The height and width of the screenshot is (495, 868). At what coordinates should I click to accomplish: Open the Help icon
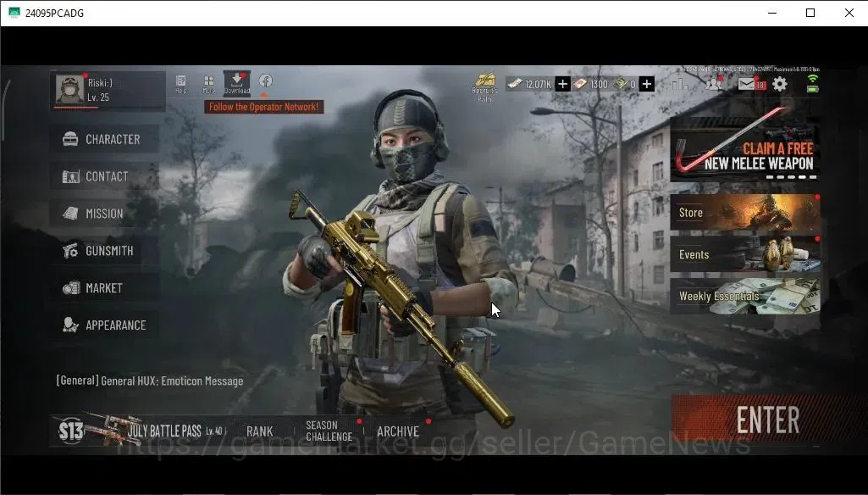click(x=181, y=84)
